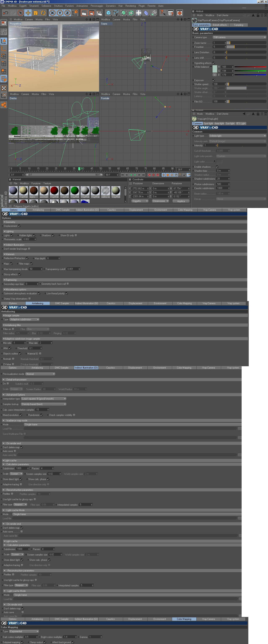Viewport: 268px width, 644px height.
Task: Collapse the Geometry section in Options
Action: click(4, 222)
